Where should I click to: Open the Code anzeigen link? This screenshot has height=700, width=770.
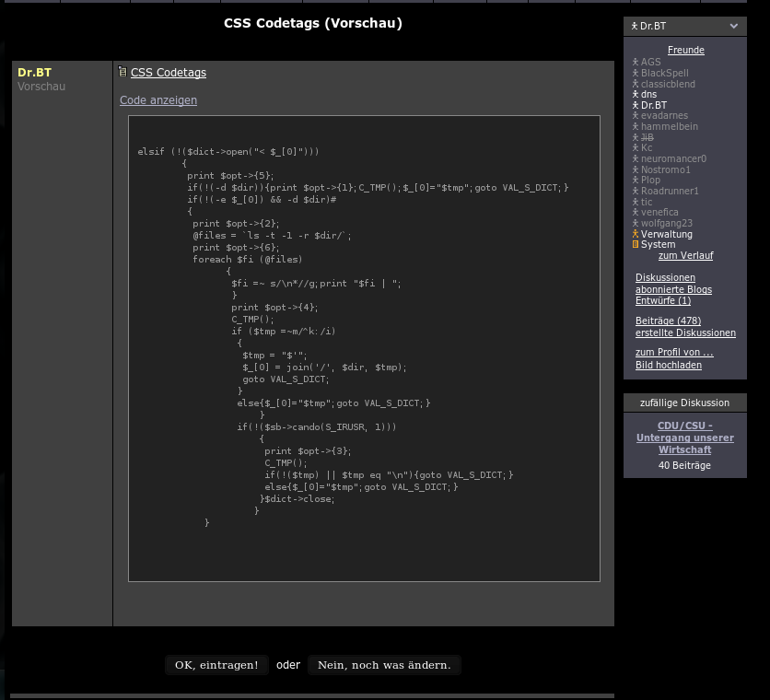click(157, 100)
